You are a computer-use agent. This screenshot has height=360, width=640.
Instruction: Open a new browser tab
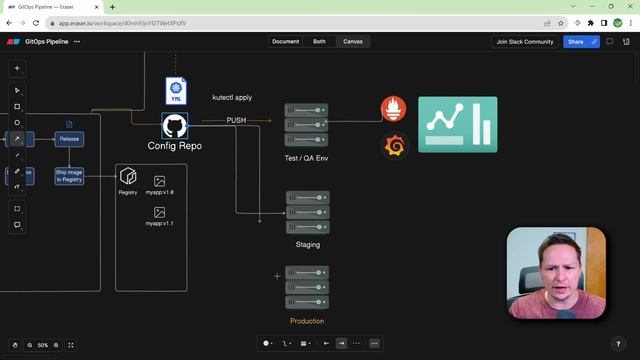[112, 7]
